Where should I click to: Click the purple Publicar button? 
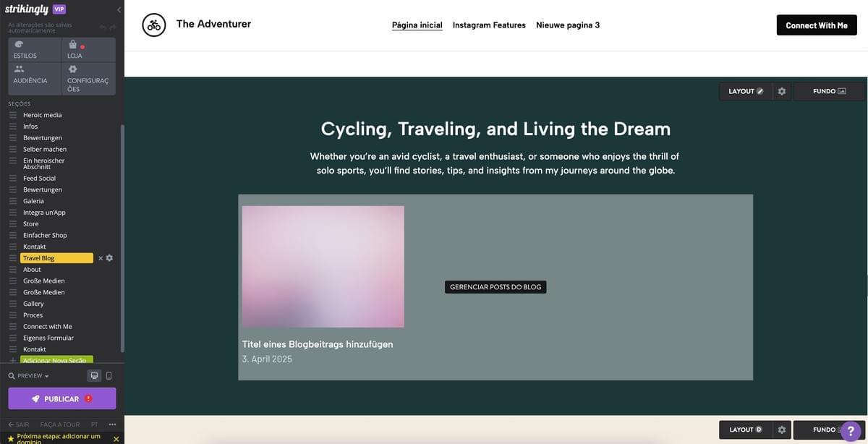(x=62, y=398)
